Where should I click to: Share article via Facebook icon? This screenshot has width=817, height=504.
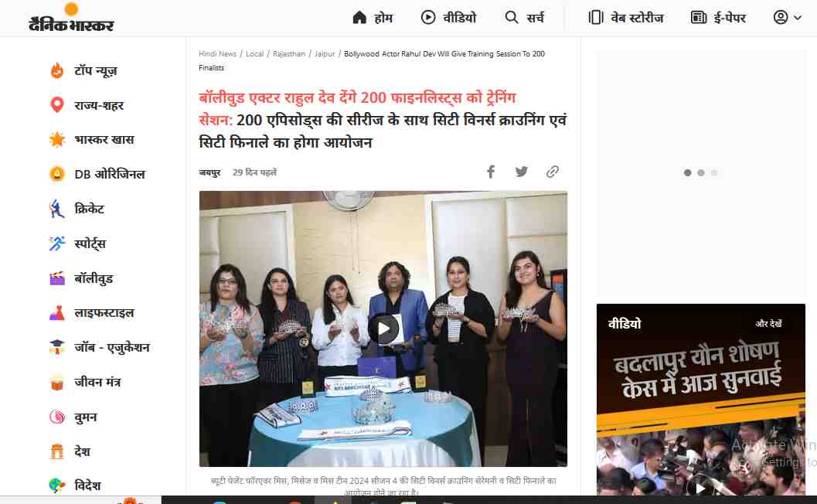pos(490,172)
